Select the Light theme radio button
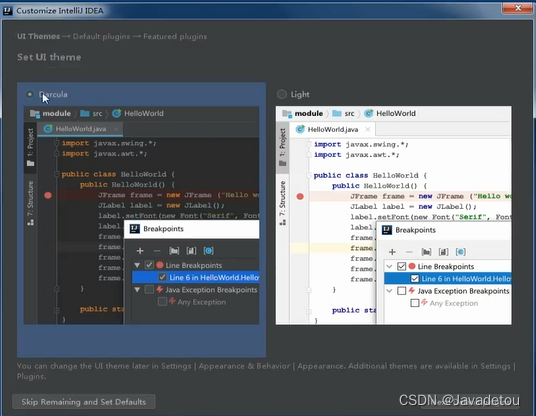Screen dimensions: 536x416 coord(282,94)
